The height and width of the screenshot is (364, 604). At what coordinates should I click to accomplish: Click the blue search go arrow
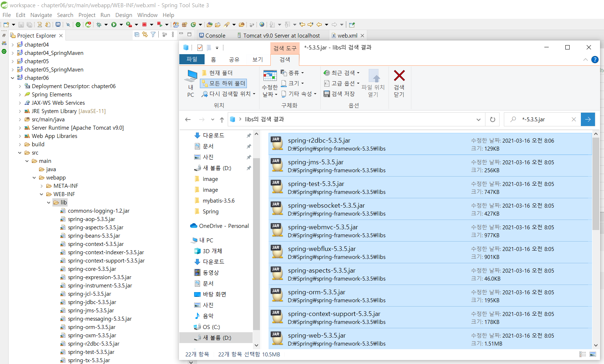588,120
